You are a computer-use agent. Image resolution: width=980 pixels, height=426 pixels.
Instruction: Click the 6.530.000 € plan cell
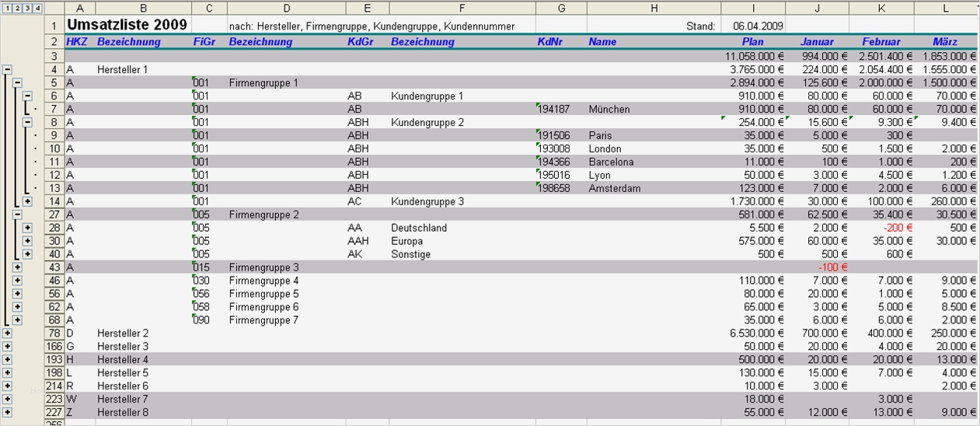[x=753, y=333]
